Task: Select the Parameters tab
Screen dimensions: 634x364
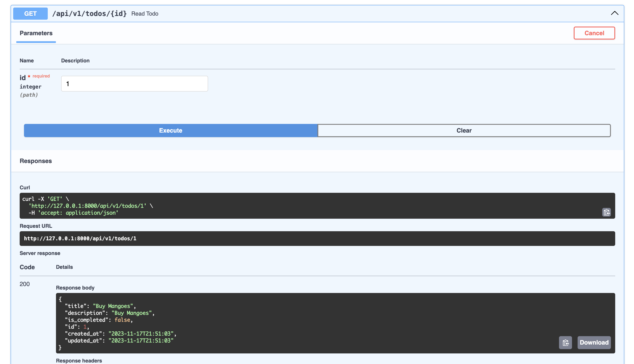Action: [36, 33]
